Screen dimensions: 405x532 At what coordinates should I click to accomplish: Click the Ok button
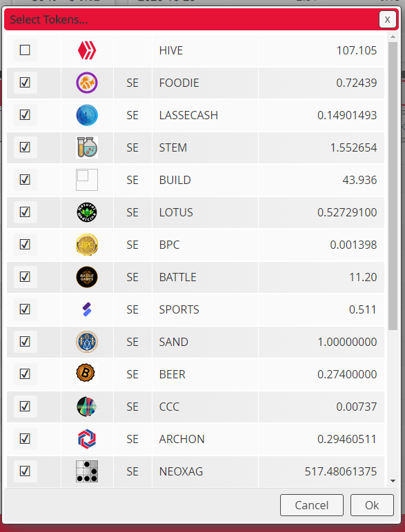[372, 505]
